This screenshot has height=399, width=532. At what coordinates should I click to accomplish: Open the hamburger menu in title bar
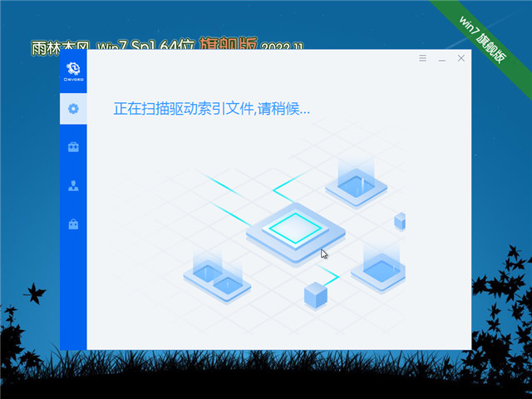(x=422, y=59)
